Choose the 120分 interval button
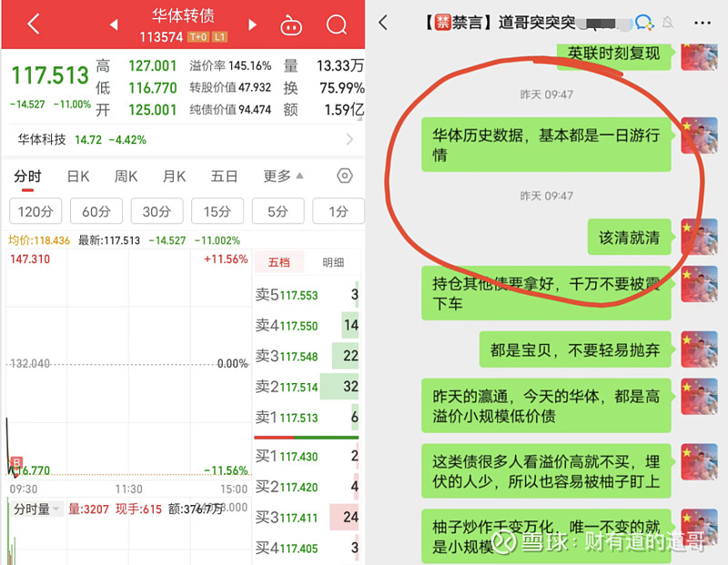Screen dimensions: 728x565 click(35, 211)
